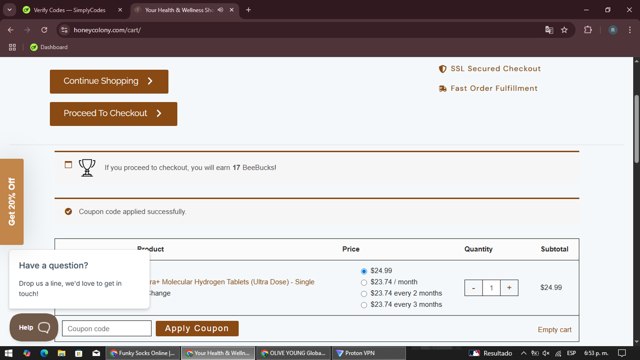Click the Coupon code input field
This screenshot has height=360, width=640.
tap(107, 329)
